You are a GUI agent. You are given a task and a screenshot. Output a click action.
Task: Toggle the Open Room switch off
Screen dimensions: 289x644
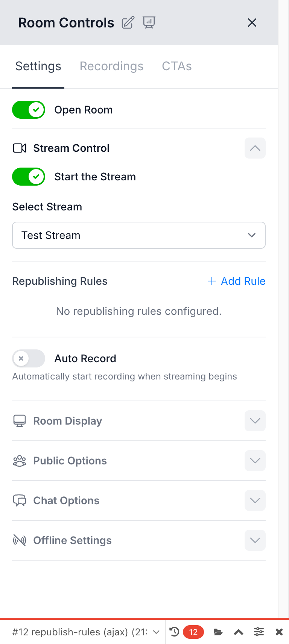tap(29, 110)
